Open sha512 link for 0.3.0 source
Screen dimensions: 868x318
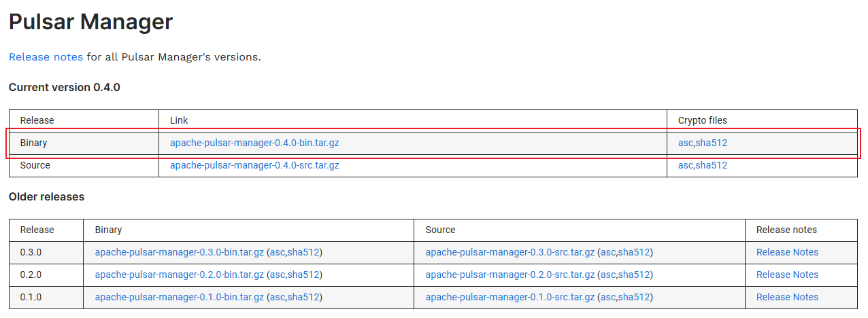(x=634, y=252)
